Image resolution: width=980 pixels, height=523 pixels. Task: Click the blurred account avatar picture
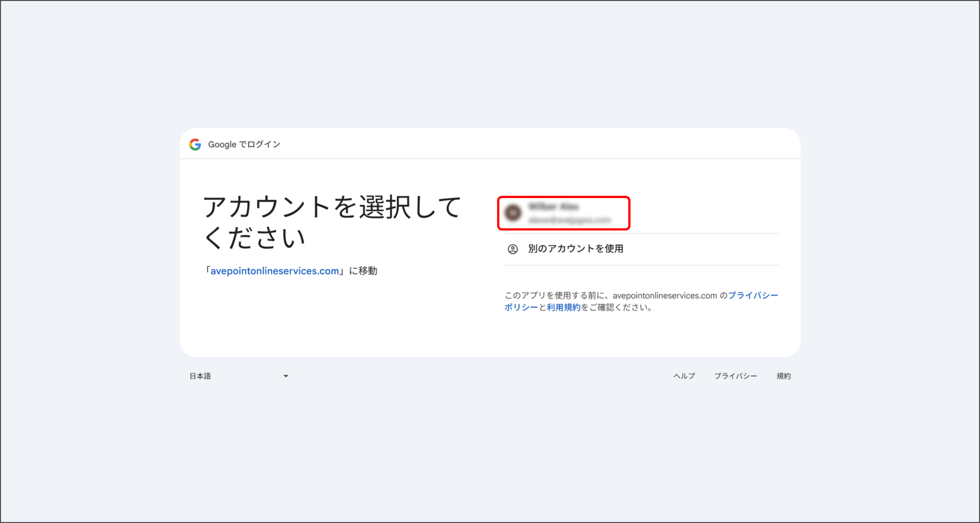point(513,213)
